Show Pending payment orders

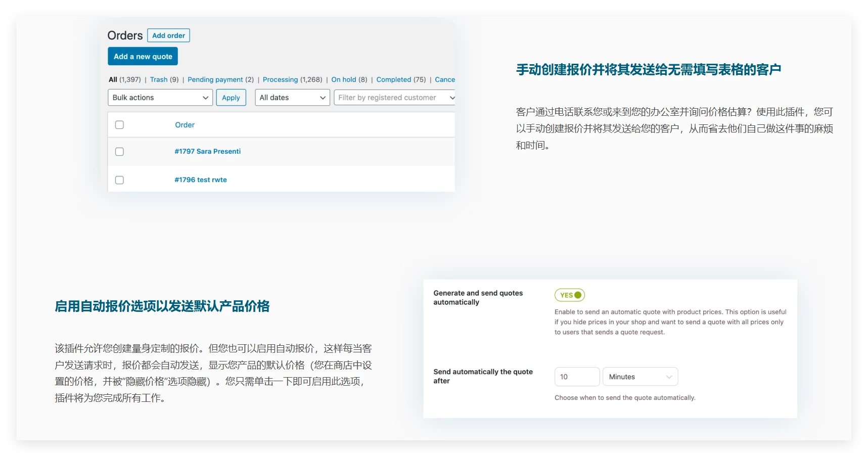(215, 79)
